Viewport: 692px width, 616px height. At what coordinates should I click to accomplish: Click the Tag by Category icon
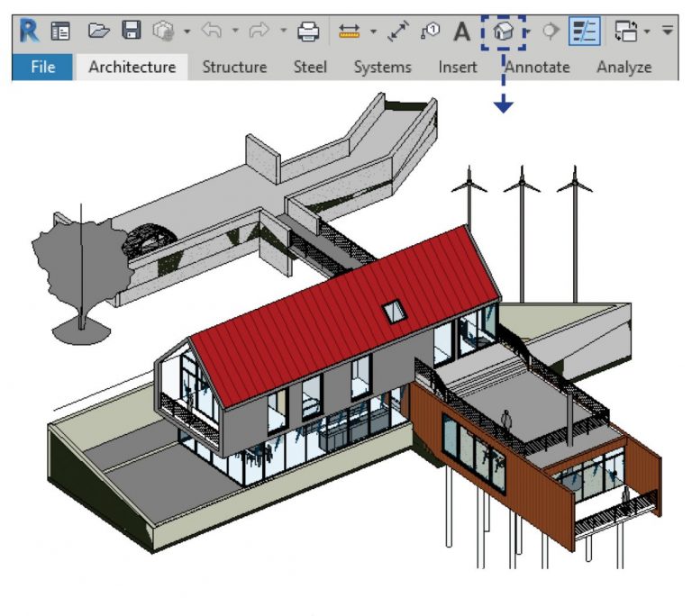click(430, 32)
